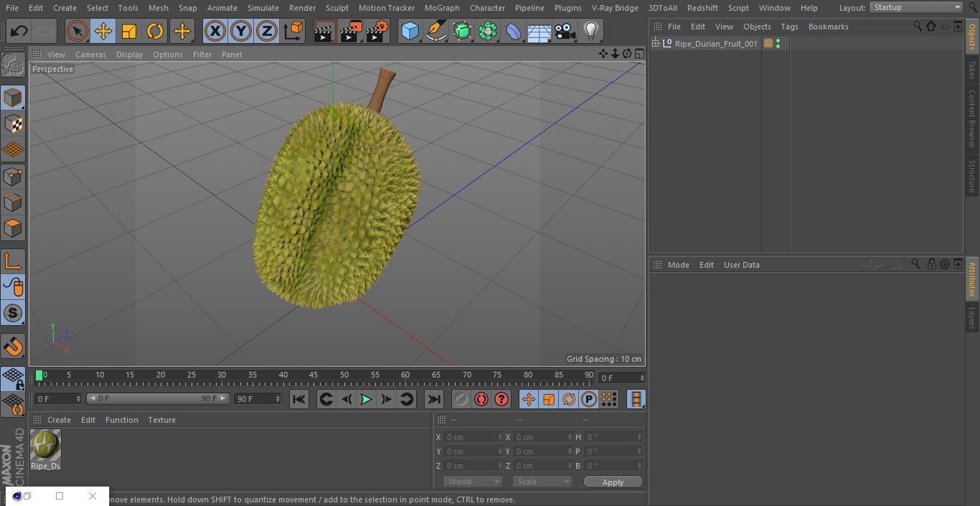Select Polygons mode
Screen dimensions: 980x506
pyautogui.click(x=13, y=228)
